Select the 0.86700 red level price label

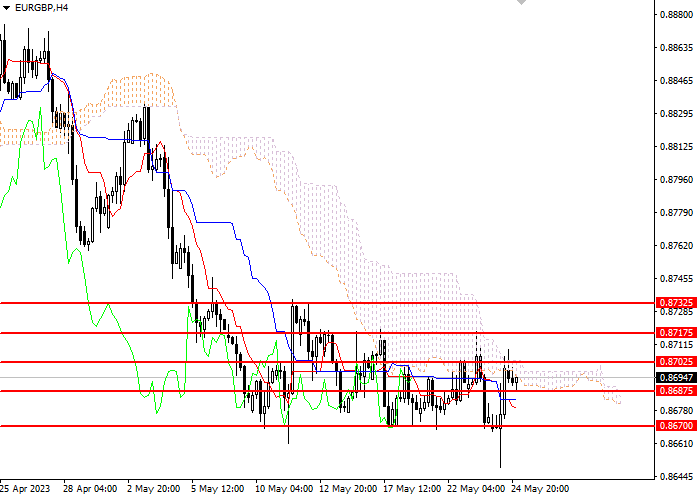pos(676,426)
